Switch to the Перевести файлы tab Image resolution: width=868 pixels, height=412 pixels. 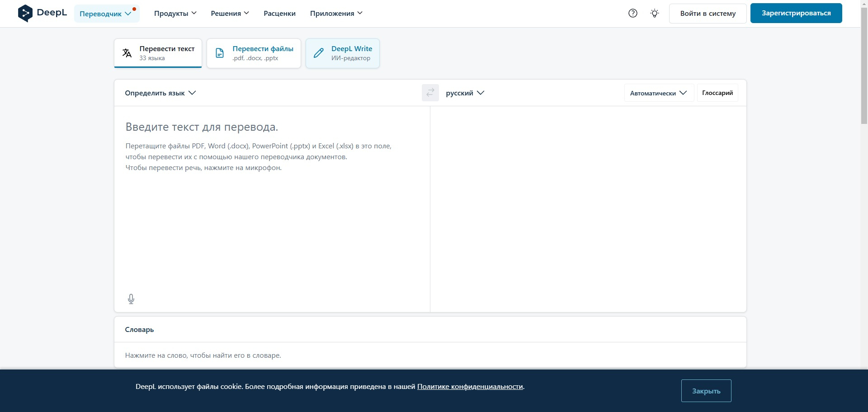pos(254,53)
